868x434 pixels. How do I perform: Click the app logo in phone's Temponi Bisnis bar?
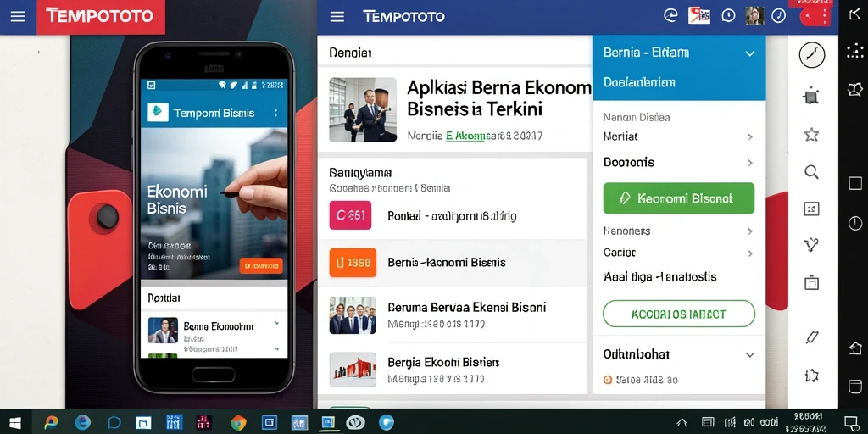tap(158, 112)
